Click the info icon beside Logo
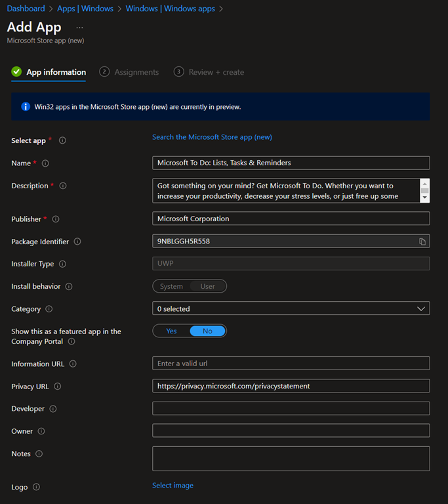Screen dimensions: 448x504 pos(36,487)
